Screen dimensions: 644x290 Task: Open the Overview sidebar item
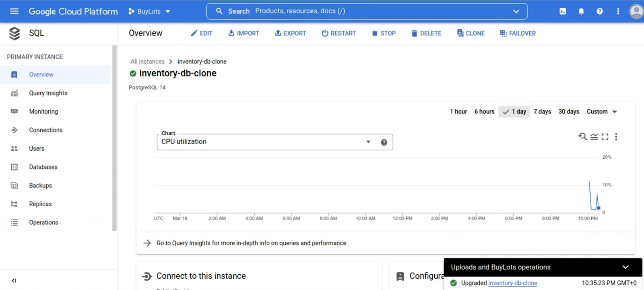(x=55, y=75)
